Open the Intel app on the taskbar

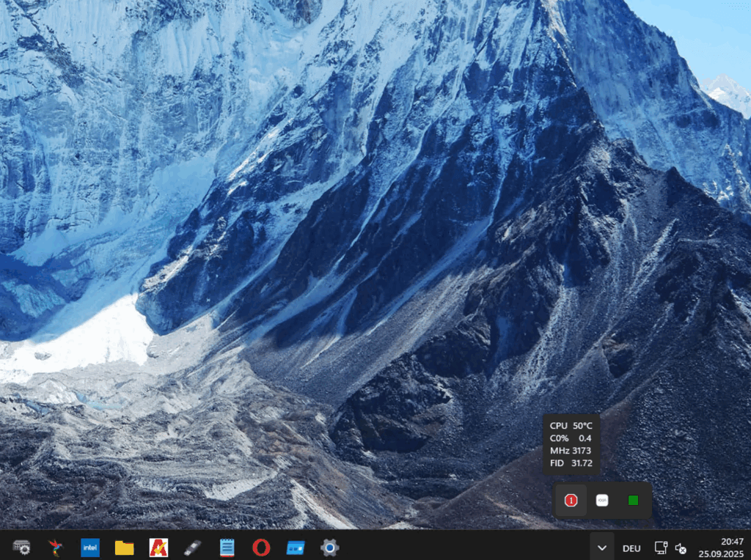(90, 548)
